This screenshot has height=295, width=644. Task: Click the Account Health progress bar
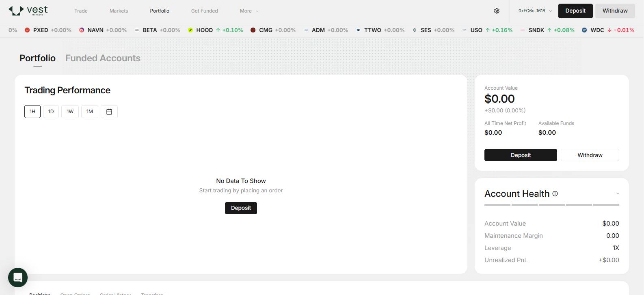552,205
